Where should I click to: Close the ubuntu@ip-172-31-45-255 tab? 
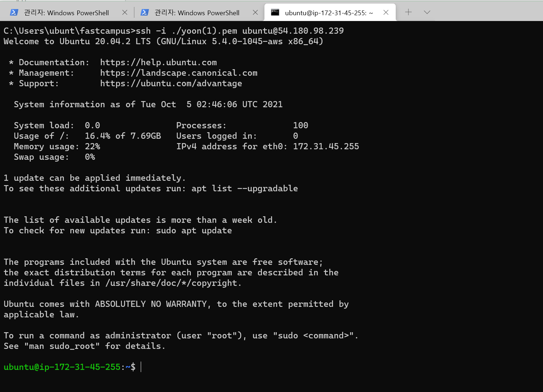coord(386,12)
